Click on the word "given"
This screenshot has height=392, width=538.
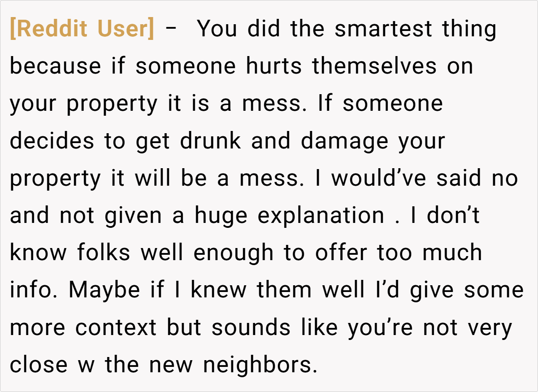133,216
